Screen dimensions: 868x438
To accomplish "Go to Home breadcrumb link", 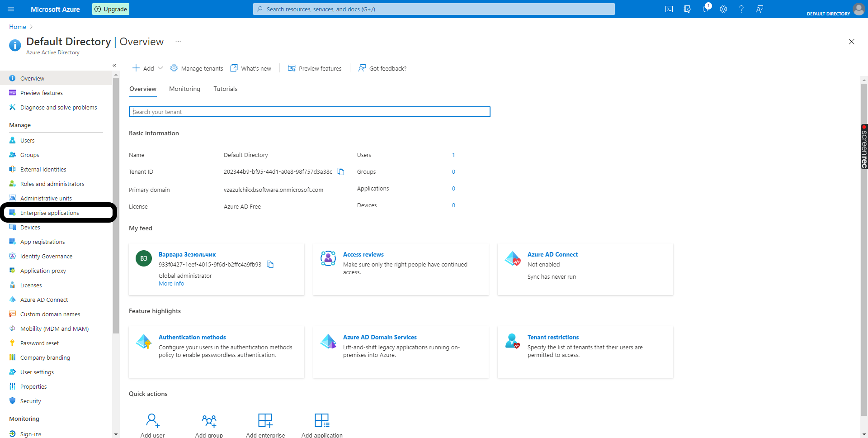I will pyautogui.click(x=18, y=27).
